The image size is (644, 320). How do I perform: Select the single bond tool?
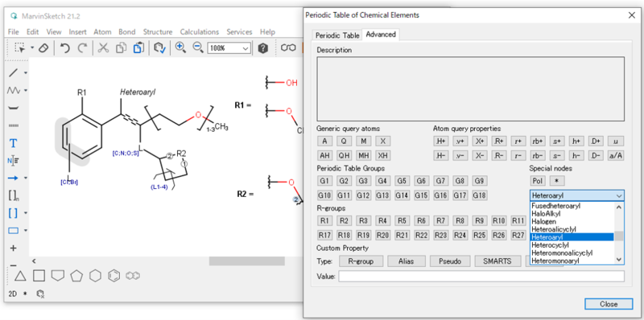14,73
